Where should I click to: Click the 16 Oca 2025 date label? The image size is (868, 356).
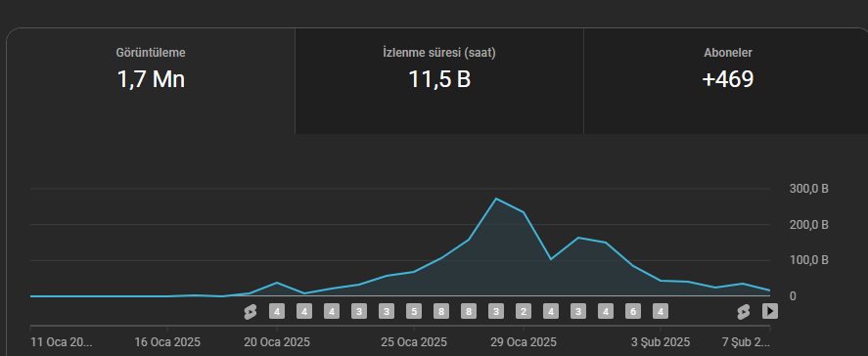167,342
